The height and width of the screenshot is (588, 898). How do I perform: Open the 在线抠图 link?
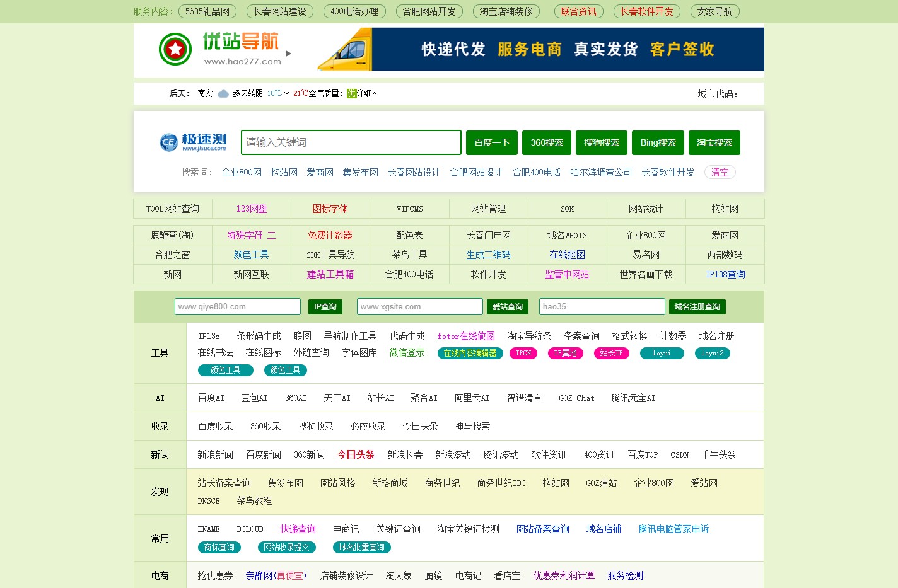coord(568,255)
